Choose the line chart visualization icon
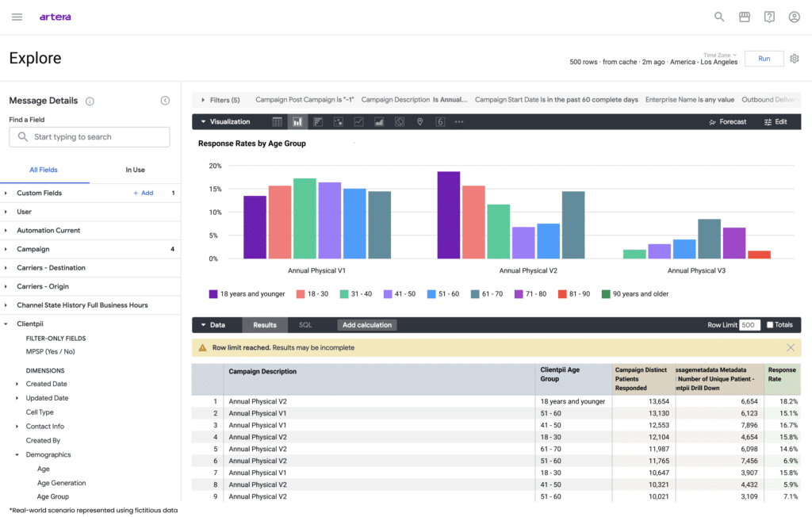The width and height of the screenshot is (812, 517). tap(358, 122)
